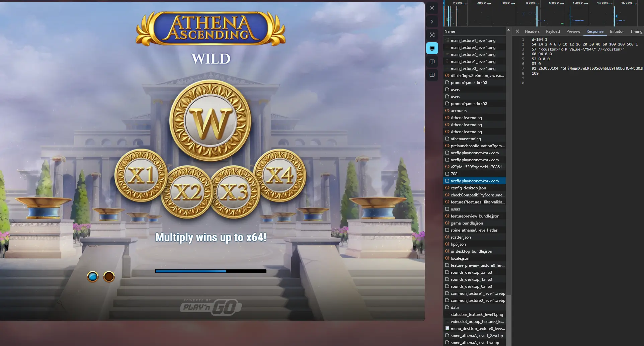Open the Headers tab
Viewport: 644px width, 346px height.
coord(532,31)
